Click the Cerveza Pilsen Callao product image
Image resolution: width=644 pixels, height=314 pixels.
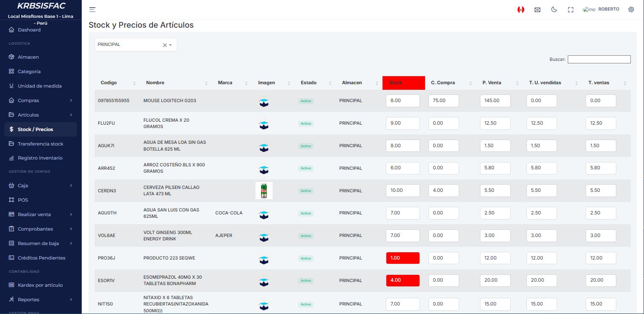(264, 191)
